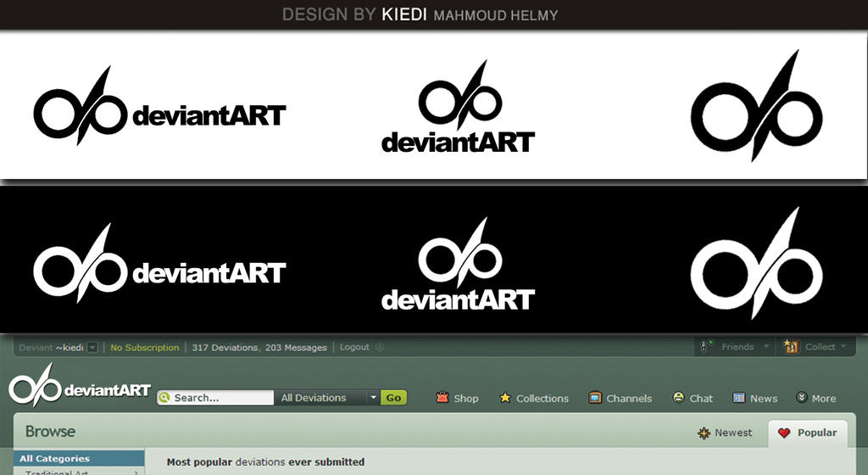The image size is (868, 475).
Task: Click the Browse heading
Action: click(50, 431)
